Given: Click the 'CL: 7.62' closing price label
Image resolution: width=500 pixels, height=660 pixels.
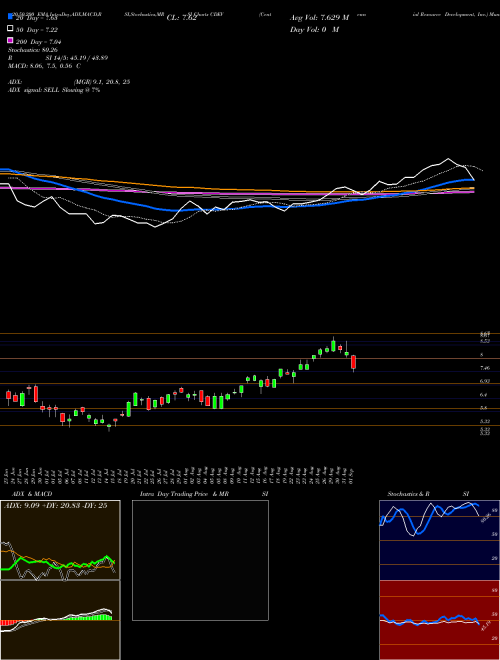Looking at the screenshot, I should 182,18.
